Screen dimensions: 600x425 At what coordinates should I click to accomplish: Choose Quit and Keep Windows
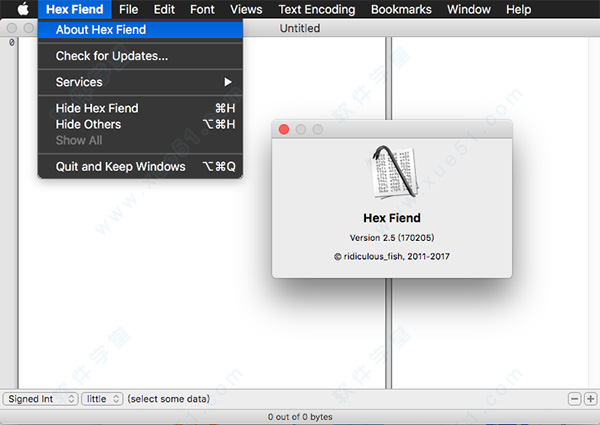pos(140,166)
